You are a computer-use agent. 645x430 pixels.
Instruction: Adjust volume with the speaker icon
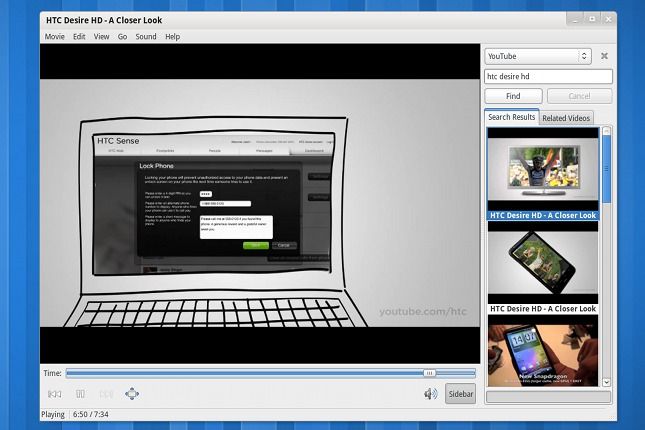(430, 394)
